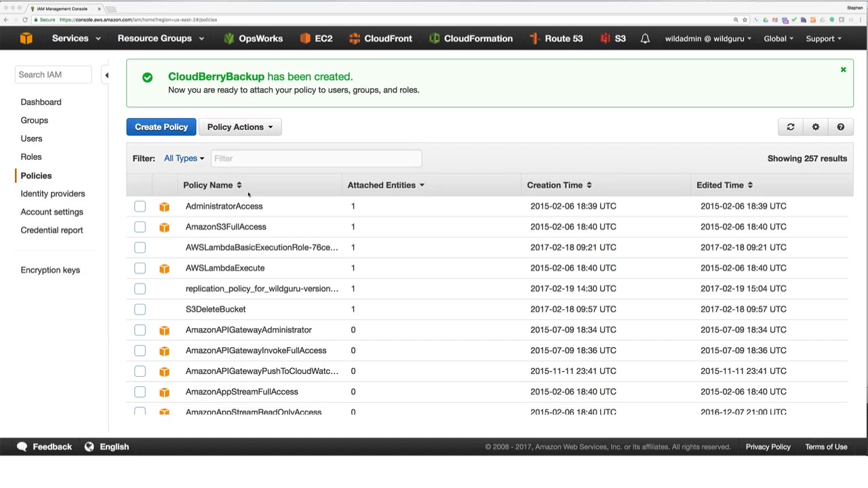Open Groups in the sidebar
Viewport: 868px width, 488px height.
coord(34,121)
